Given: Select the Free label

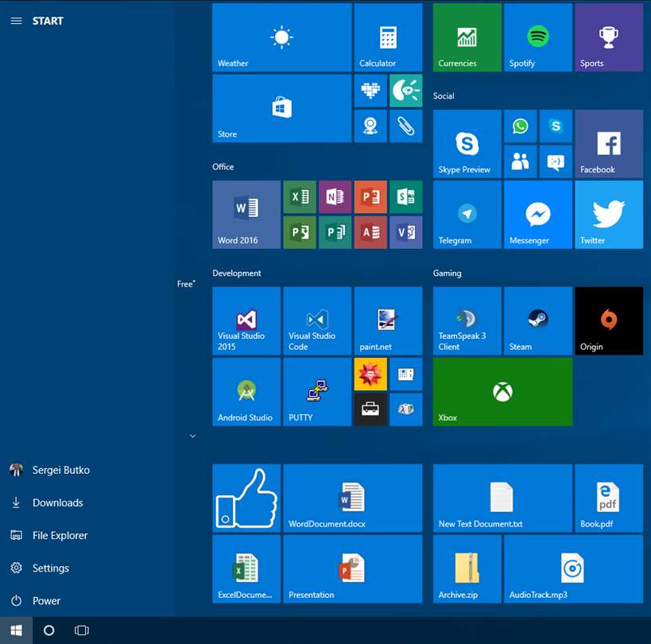Looking at the screenshot, I should tap(185, 284).
